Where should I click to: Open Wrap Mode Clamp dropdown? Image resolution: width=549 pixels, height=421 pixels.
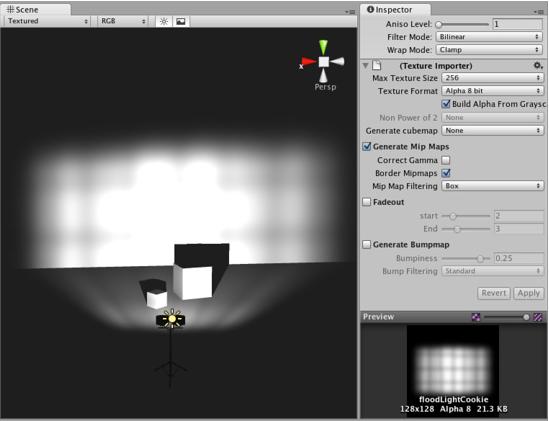[489, 50]
